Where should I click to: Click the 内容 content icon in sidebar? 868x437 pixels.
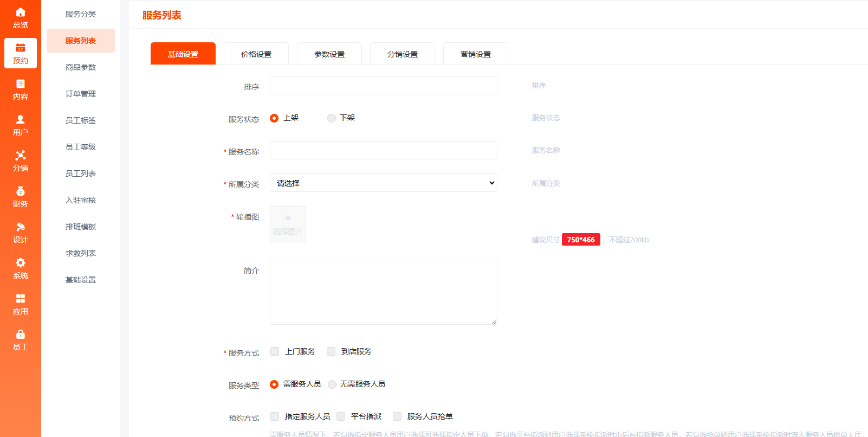click(20, 84)
